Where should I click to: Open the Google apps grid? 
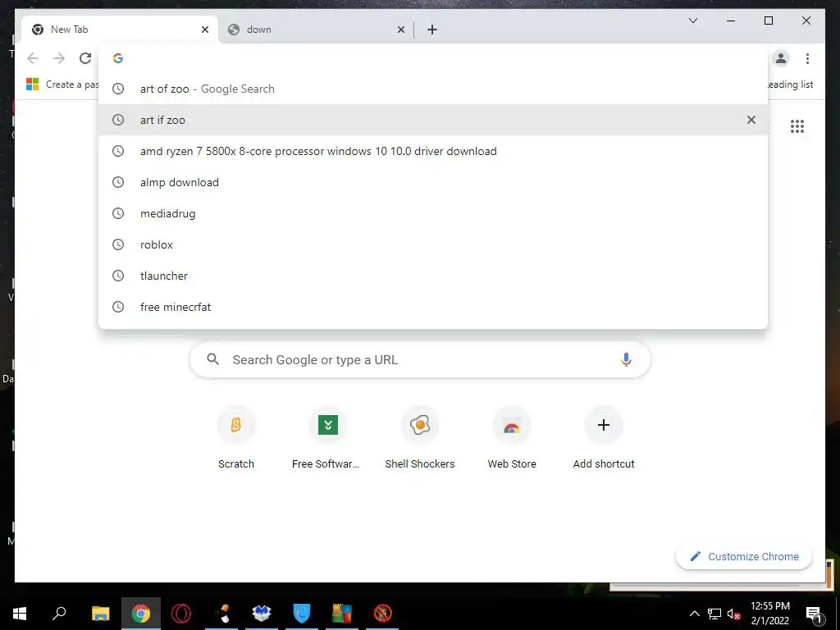click(797, 126)
